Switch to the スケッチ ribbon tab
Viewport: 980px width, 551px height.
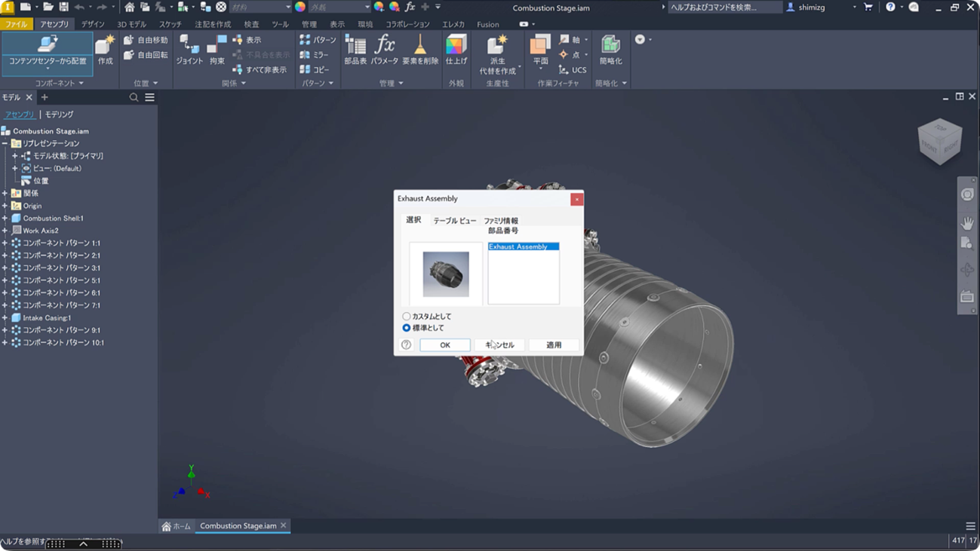[170, 24]
